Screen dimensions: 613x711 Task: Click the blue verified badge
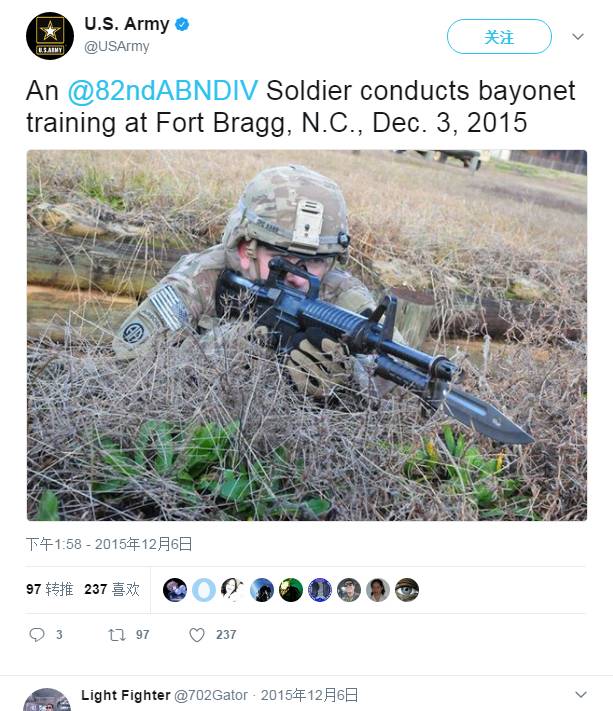(183, 25)
